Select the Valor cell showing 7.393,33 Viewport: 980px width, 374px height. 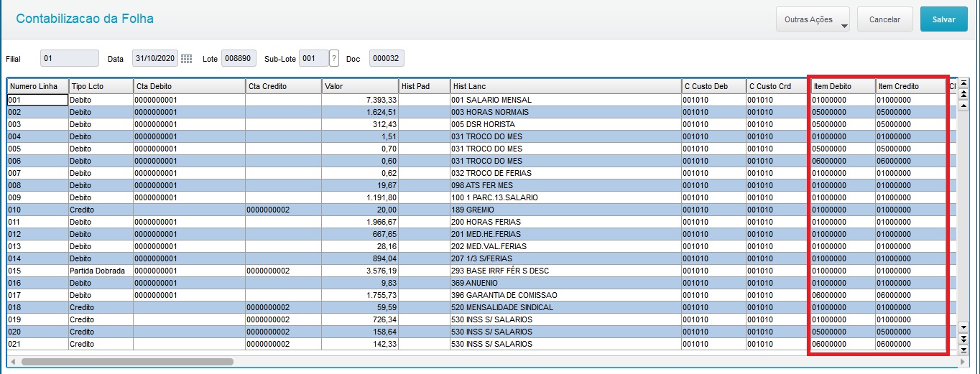click(x=360, y=100)
